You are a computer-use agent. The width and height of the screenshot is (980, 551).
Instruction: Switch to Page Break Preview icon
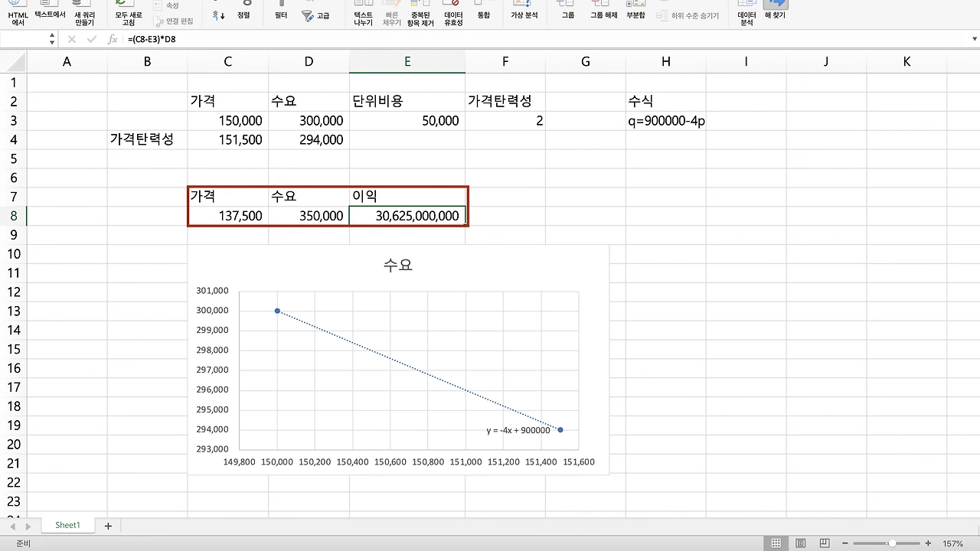824,543
